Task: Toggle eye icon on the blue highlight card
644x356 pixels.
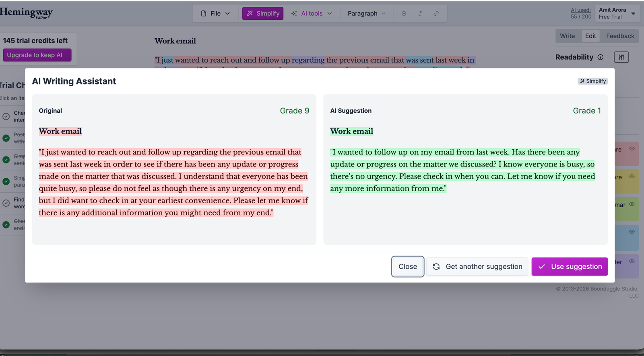Action: click(x=632, y=232)
